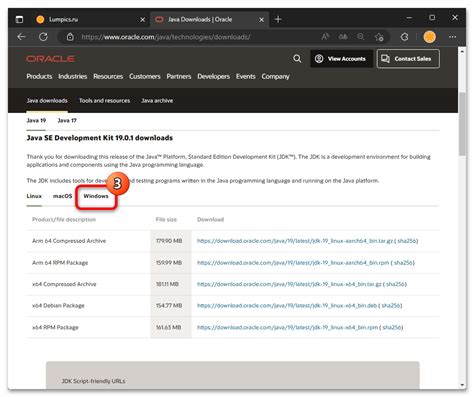Close the Java Downloads Oracle tab
Viewport: 474px width, 397px height.
point(262,20)
